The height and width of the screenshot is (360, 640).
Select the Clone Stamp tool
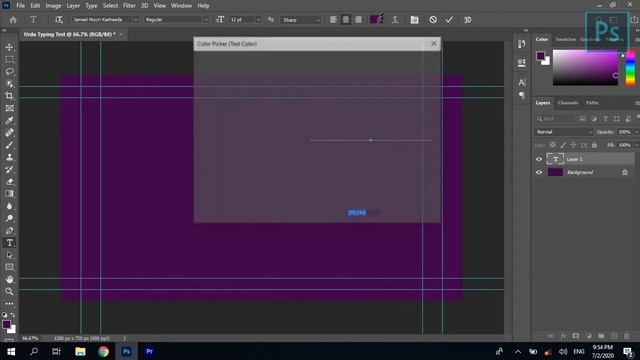9,158
